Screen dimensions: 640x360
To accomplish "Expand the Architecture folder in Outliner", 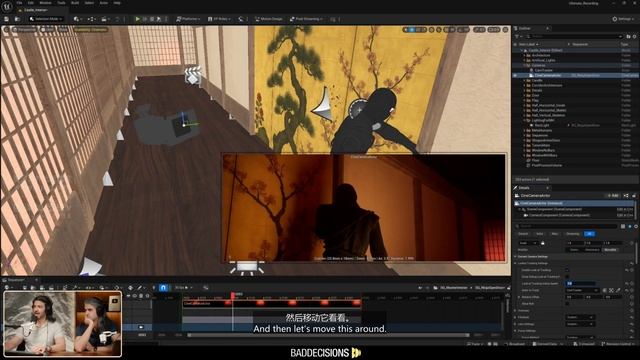I will pyautogui.click(x=524, y=55).
